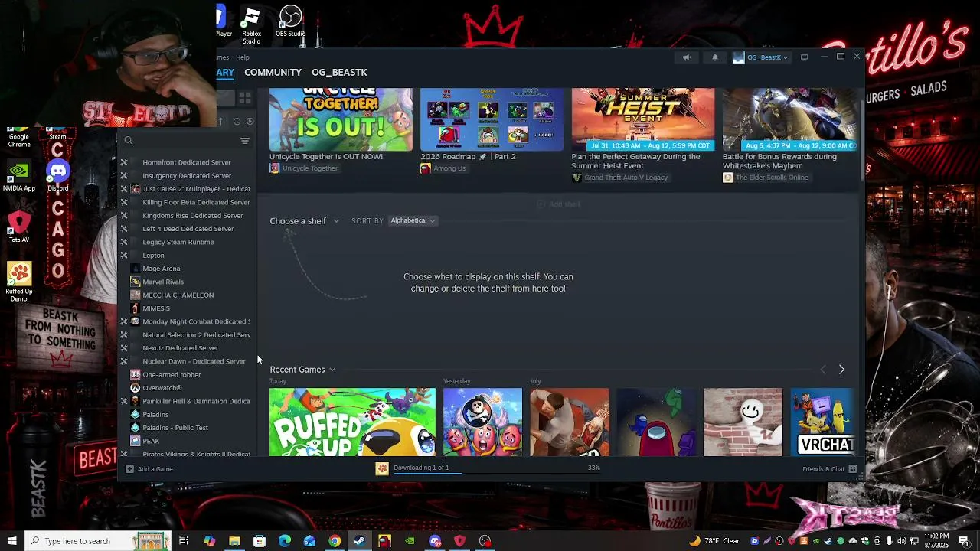Screen dimensions: 980x551
Task: Click the recent activity clock icon
Action: pyautogui.click(x=237, y=122)
